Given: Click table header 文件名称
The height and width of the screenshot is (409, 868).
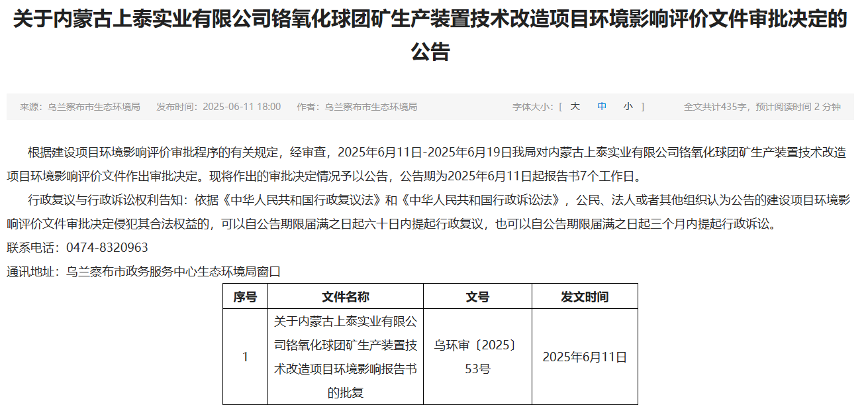Looking at the screenshot, I should [346, 297].
